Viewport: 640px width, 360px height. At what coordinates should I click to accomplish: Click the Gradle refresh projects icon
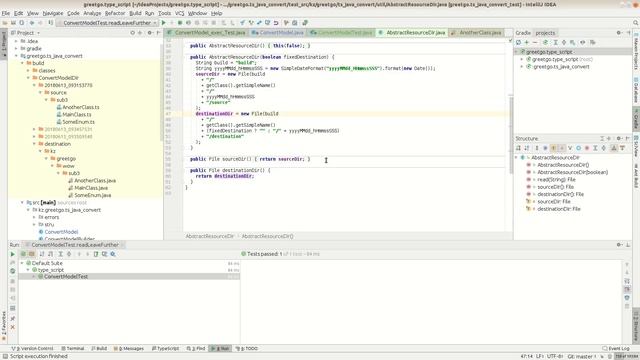[518, 42]
